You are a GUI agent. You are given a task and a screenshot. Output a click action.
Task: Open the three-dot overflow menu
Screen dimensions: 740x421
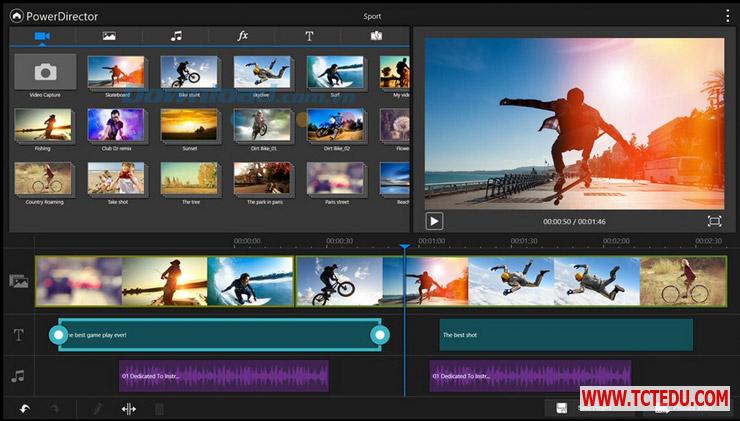[727, 16]
